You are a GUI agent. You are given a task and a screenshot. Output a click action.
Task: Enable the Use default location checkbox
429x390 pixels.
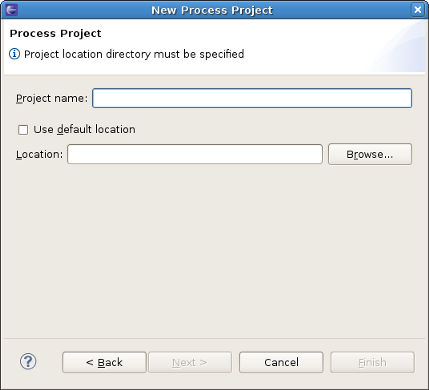pos(23,130)
